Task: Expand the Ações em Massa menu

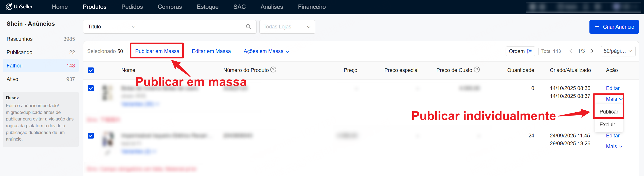Action: pyautogui.click(x=266, y=51)
